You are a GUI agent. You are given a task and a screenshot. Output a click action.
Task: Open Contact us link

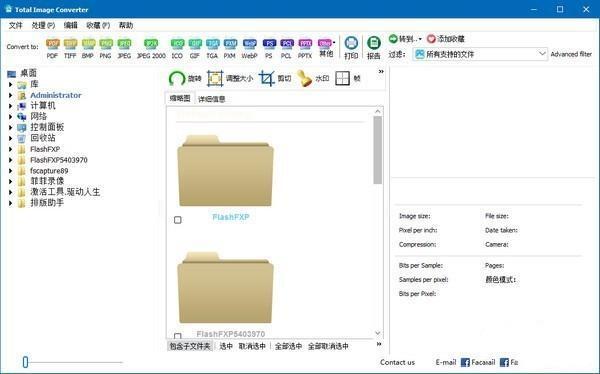[x=397, y=362]
